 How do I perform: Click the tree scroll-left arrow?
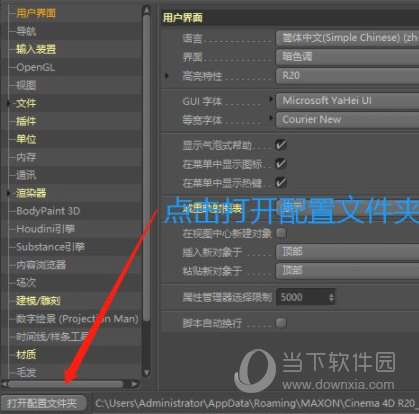click(4, 384)
